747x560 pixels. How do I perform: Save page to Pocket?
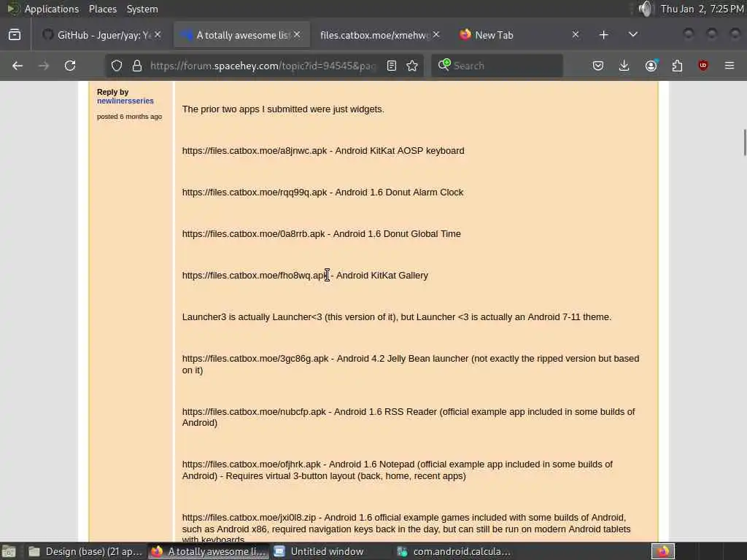598,66
